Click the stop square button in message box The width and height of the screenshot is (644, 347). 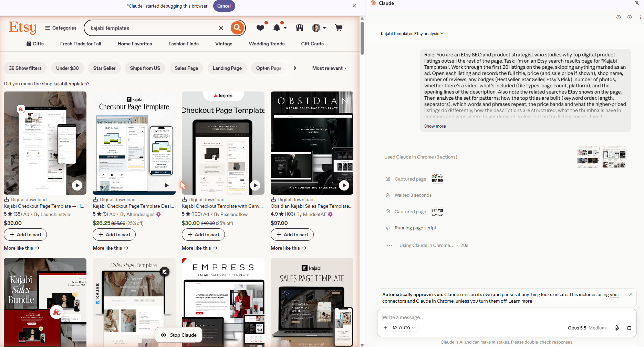click(629, 328)
